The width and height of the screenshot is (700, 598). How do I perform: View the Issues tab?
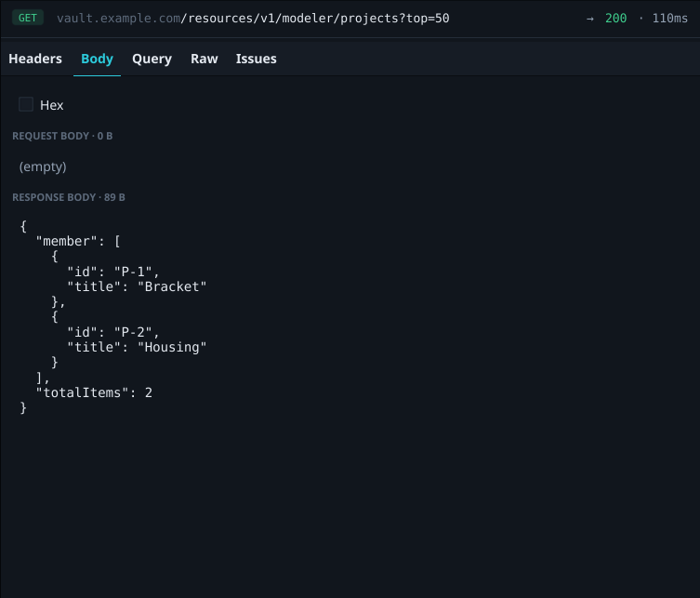(257, 59)
